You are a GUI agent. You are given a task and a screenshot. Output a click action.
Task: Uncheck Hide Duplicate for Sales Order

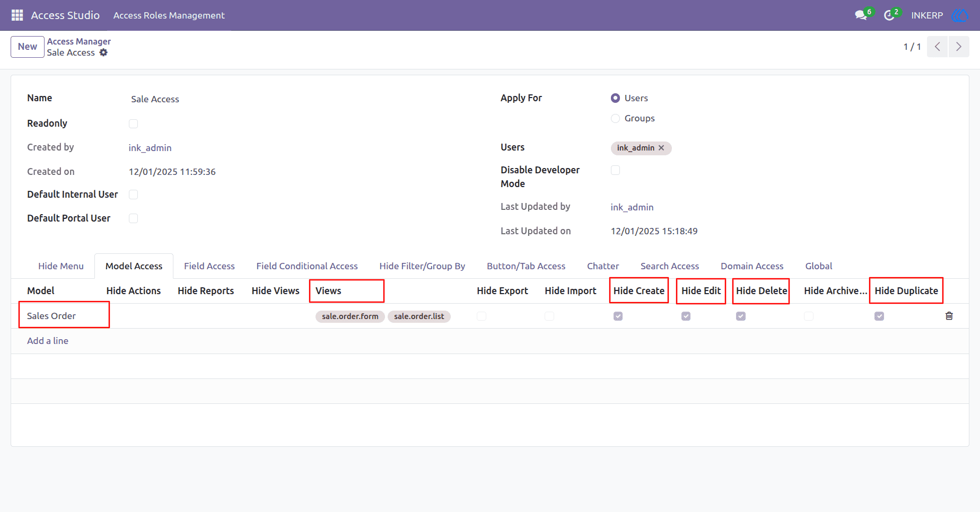pyautogui.click(x=879, y=316)
